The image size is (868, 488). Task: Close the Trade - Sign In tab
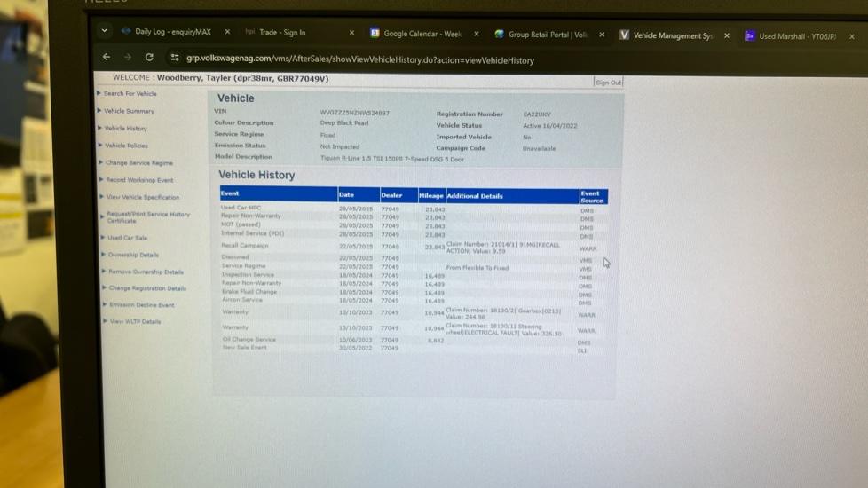(x=351, y=33)
